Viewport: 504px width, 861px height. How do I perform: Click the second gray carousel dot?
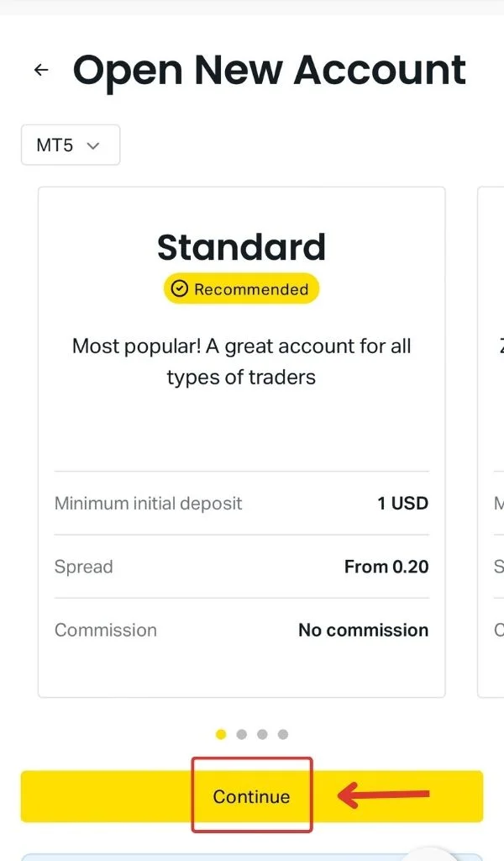coord(242,733)
